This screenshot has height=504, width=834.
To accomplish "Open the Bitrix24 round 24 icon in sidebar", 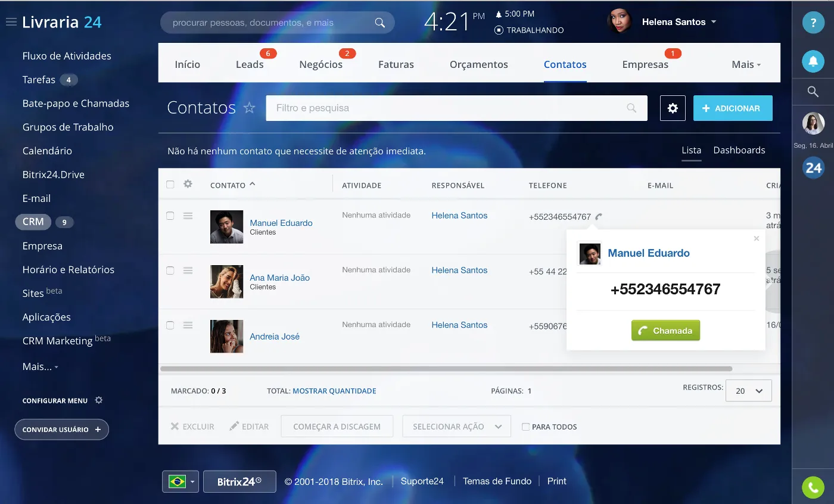I will 813,168.
